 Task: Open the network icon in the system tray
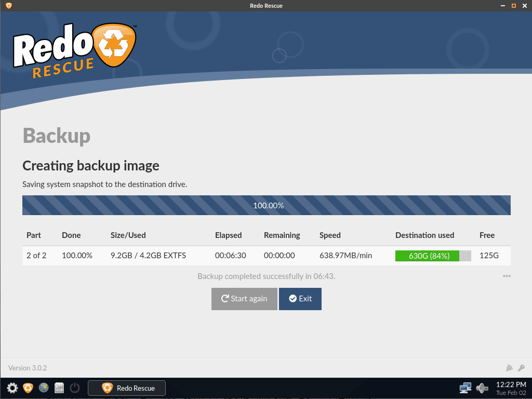pos(465,388)
